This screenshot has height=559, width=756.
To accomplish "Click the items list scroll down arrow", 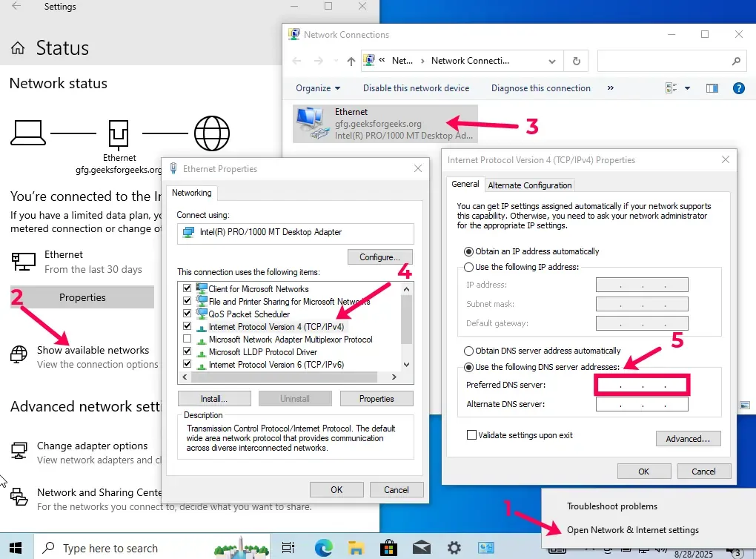I will (x=406, y=365).
